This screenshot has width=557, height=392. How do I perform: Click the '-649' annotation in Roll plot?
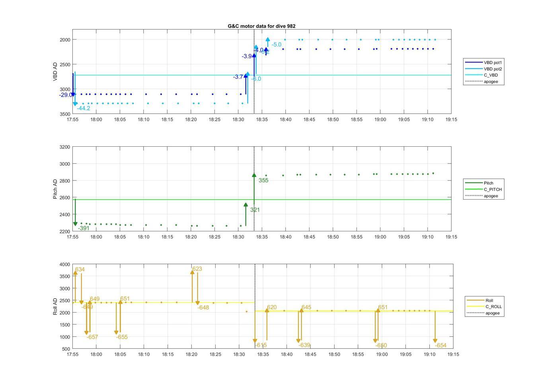tap(87, 307)
